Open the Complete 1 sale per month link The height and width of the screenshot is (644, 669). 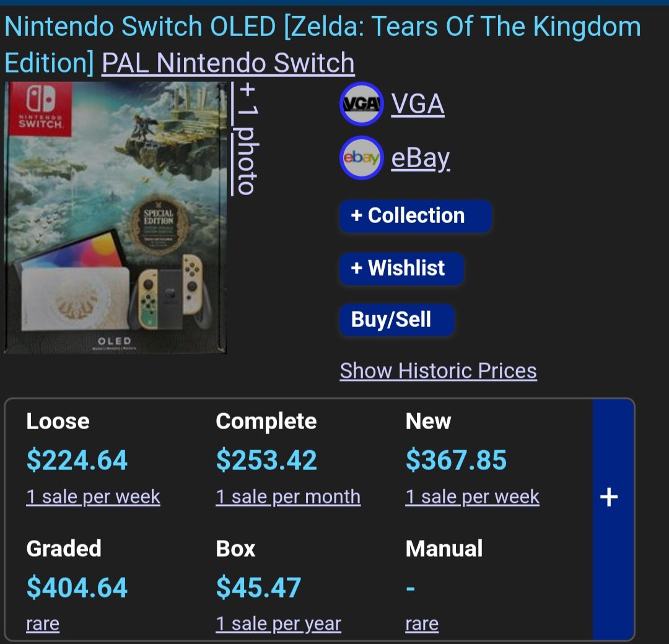[288, 497]
